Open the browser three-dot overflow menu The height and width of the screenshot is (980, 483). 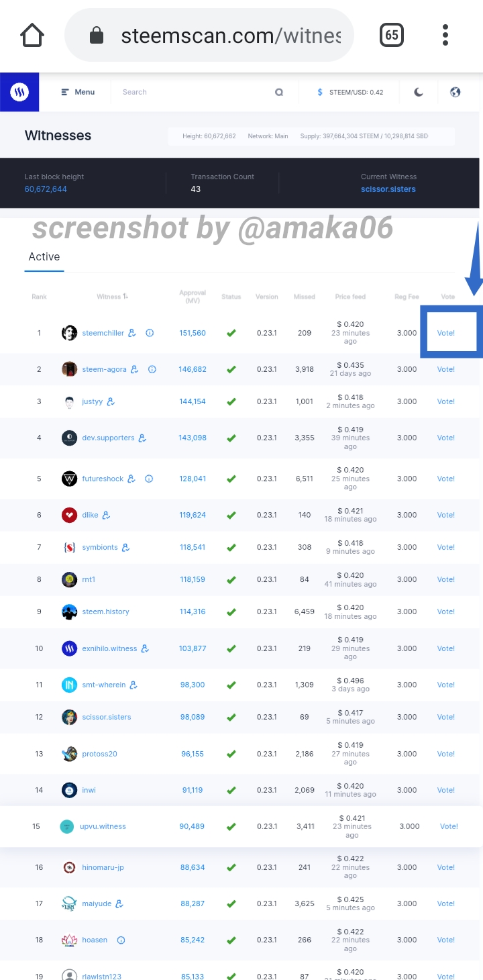[x=445, y=35]
